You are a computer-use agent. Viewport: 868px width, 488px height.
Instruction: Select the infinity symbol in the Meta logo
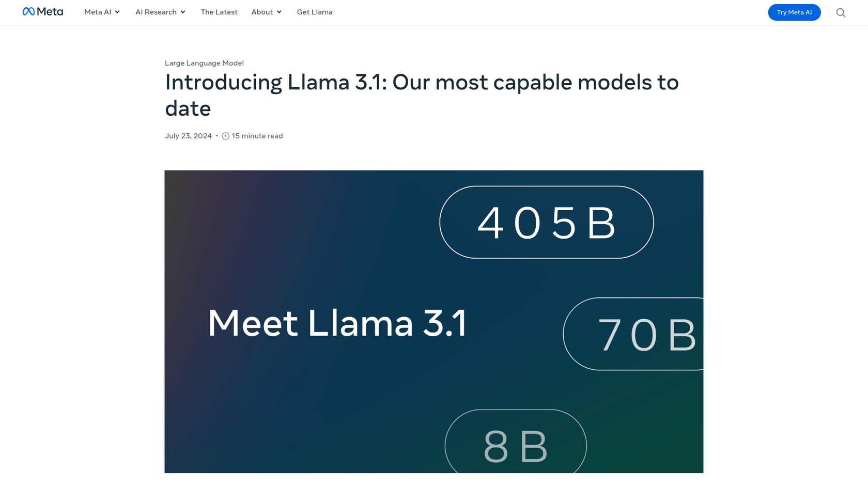pyautogui.click(x=28, y=11)
